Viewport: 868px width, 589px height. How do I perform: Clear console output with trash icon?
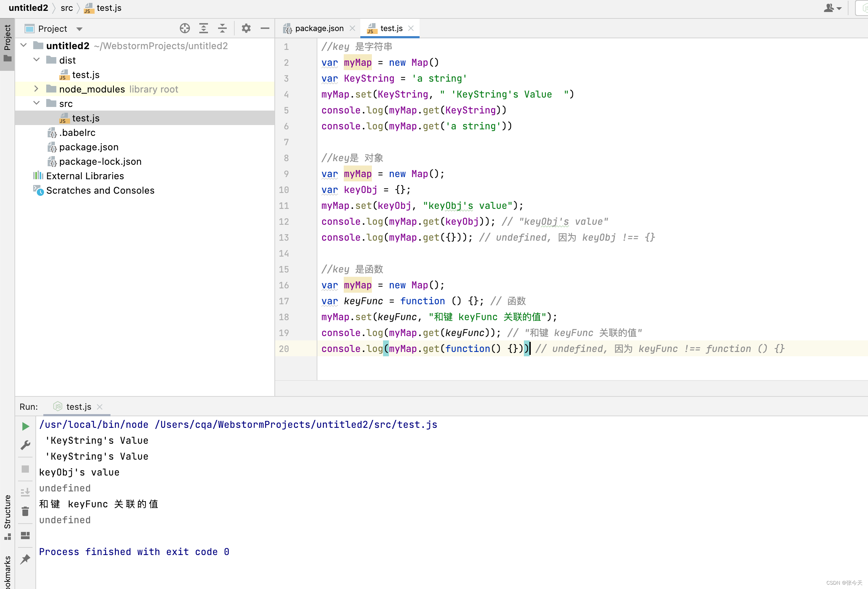(x=25, y=511)
